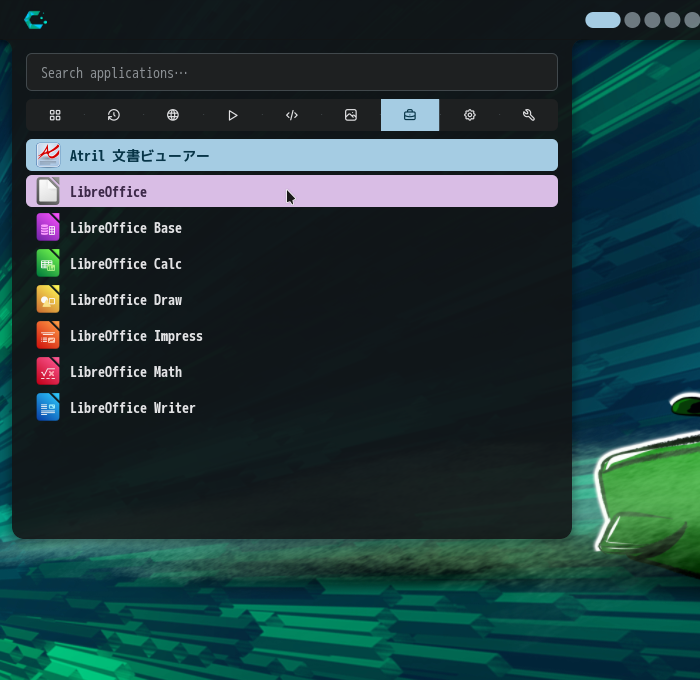Click the purple LibreOffice Base icon

[x=48, y=227]
